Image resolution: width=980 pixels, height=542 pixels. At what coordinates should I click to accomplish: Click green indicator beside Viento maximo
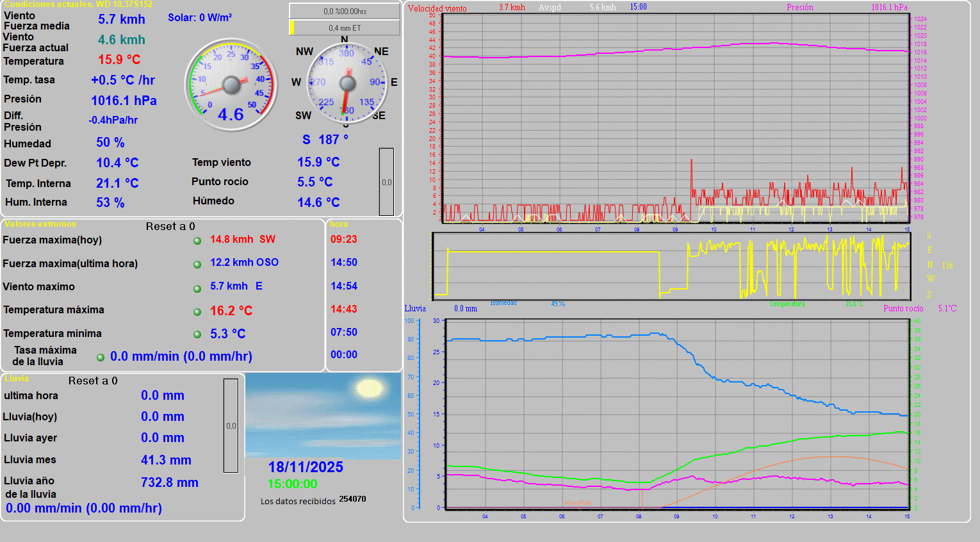click(x=197, y=288)
